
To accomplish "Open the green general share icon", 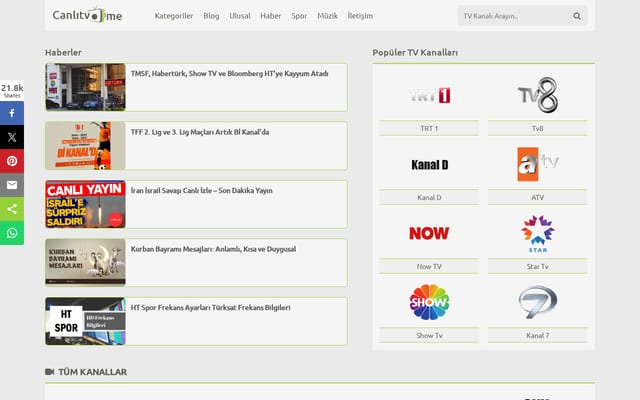I will coord(12,209).
